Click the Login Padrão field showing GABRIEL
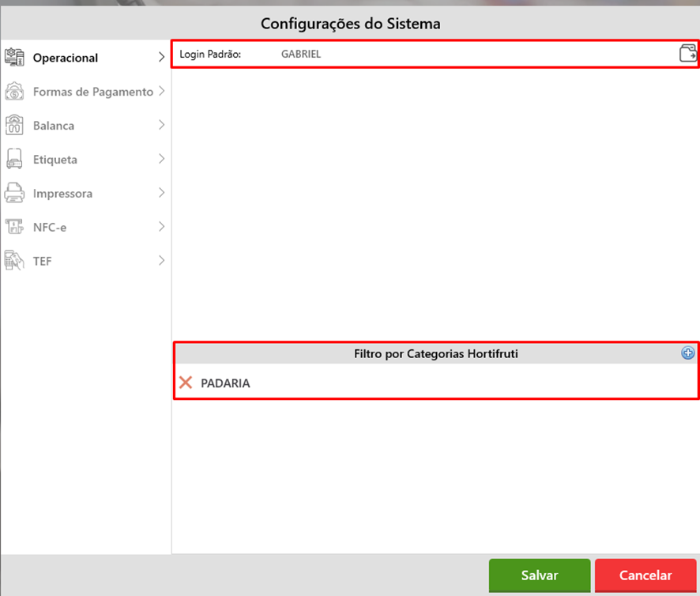 tap(301, 55)
